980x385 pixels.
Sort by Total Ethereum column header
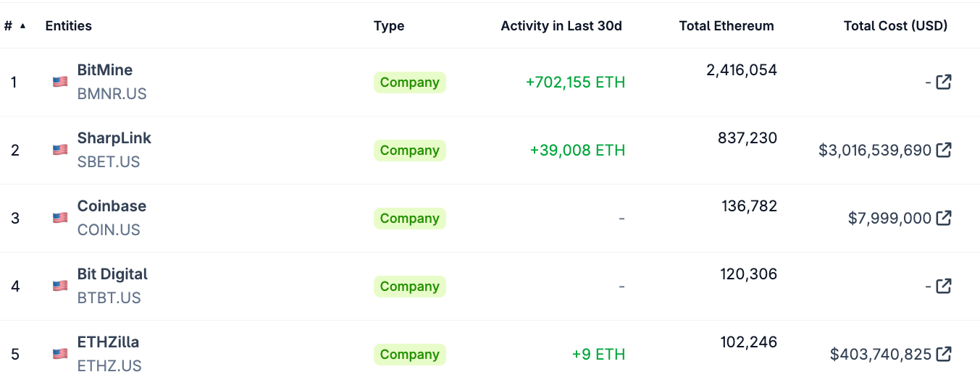pyautogui.click(x=726, y=26)
